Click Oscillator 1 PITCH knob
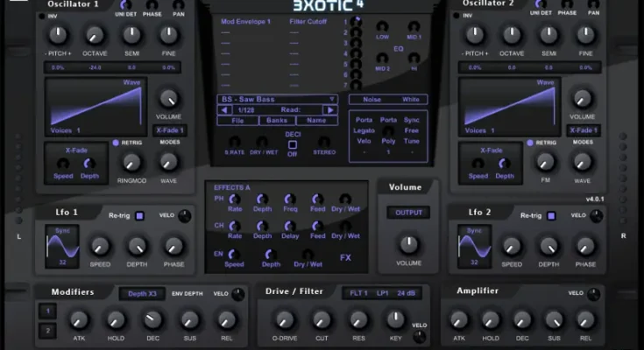Screen dimensions: 644x350 point(58,36)
